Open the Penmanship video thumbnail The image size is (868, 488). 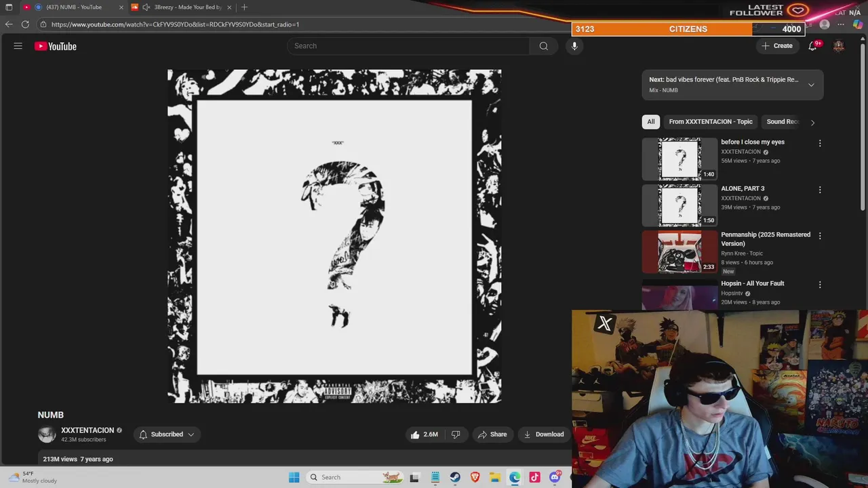(x=679, y=251)
